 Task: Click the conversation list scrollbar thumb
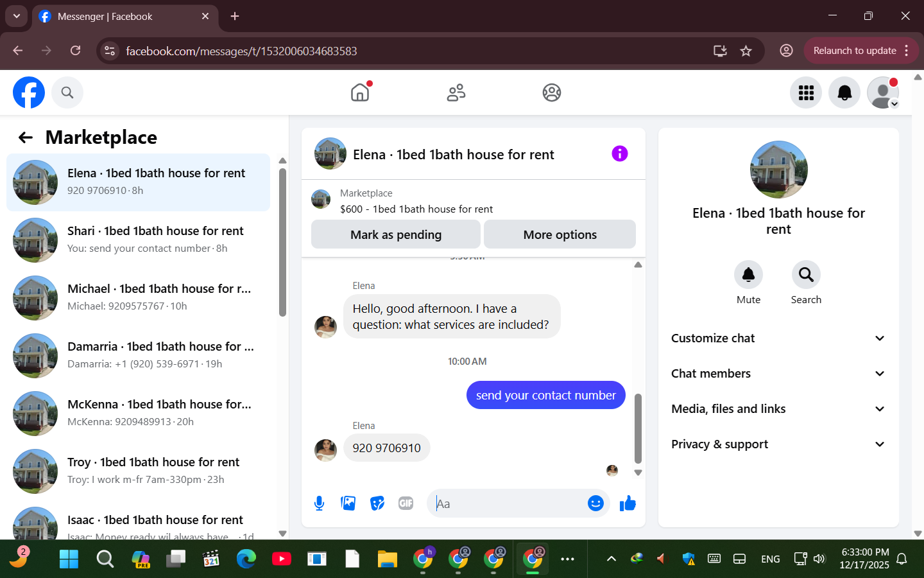[282, 242]
